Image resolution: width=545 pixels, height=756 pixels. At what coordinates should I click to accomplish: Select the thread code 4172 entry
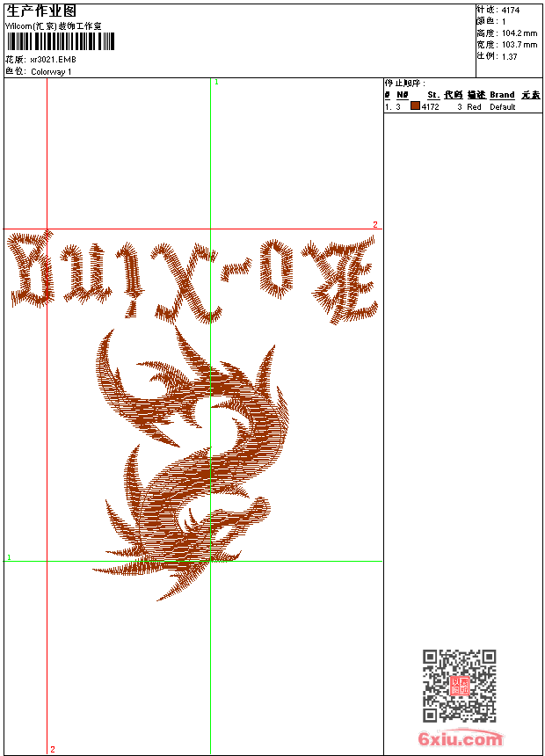click(x=431, y=107)
